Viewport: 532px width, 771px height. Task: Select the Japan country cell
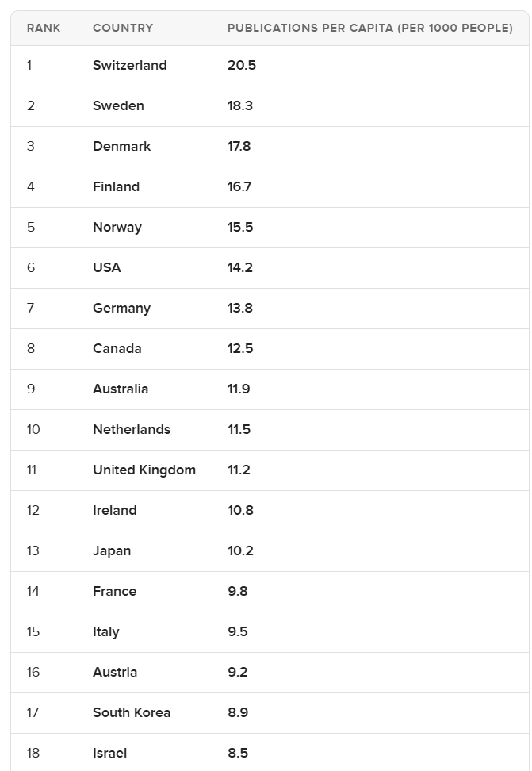pos(112,550)
